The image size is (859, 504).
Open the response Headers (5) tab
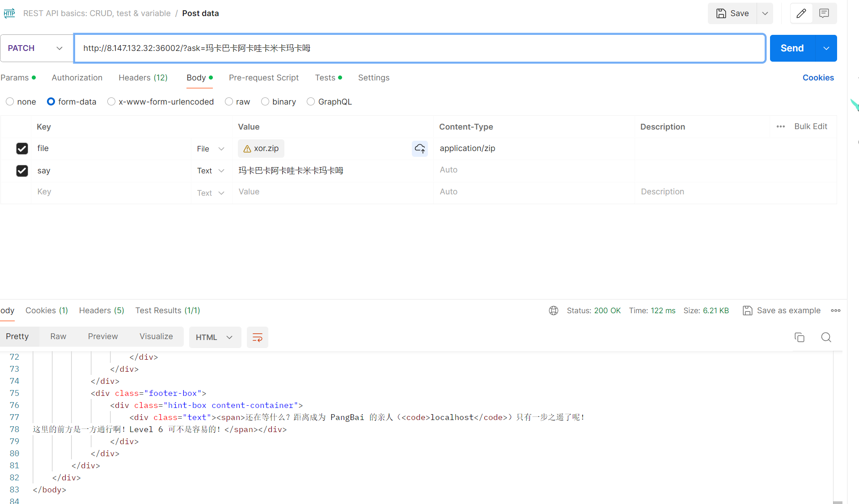coord(102,311)
